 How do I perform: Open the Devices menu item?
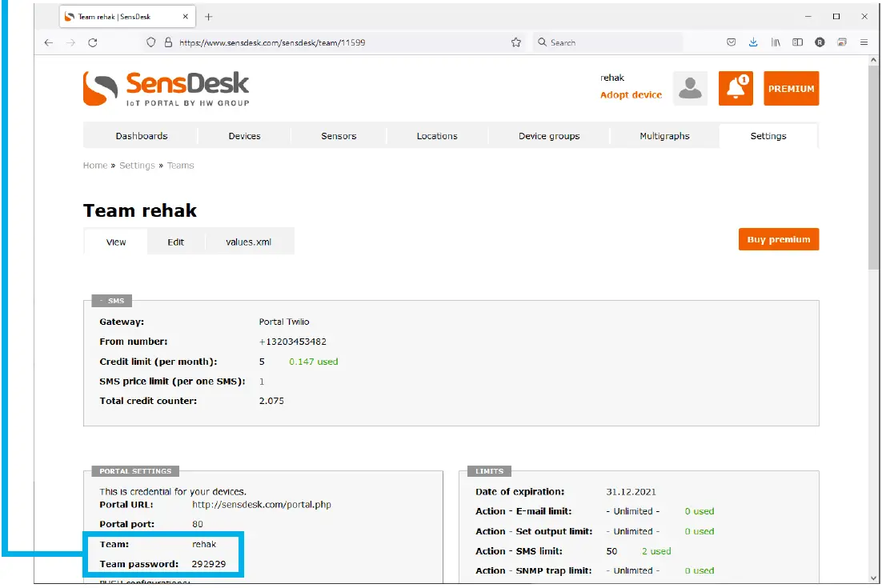(244, 136)
